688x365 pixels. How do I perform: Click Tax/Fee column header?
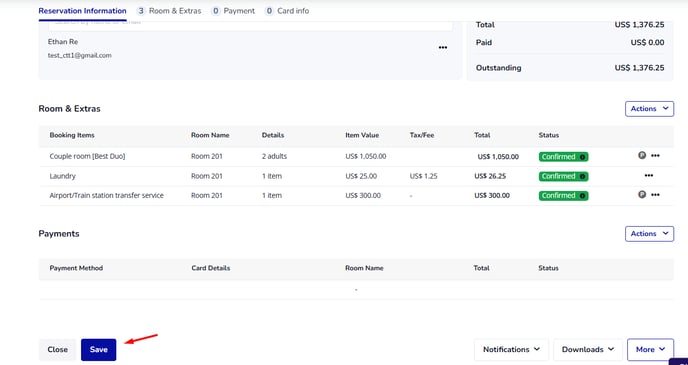(422, 135)
